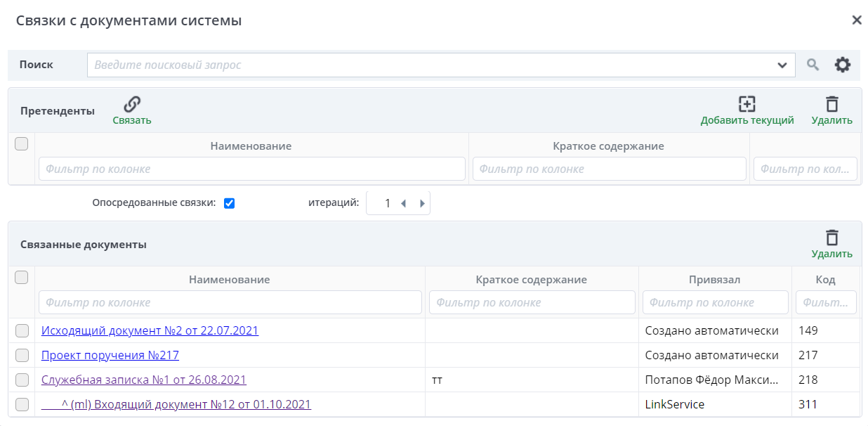Viewport: 868px width, 426px height.
Task: Select all rows in Претенденты header checkbox
Action: pos(22,143)
